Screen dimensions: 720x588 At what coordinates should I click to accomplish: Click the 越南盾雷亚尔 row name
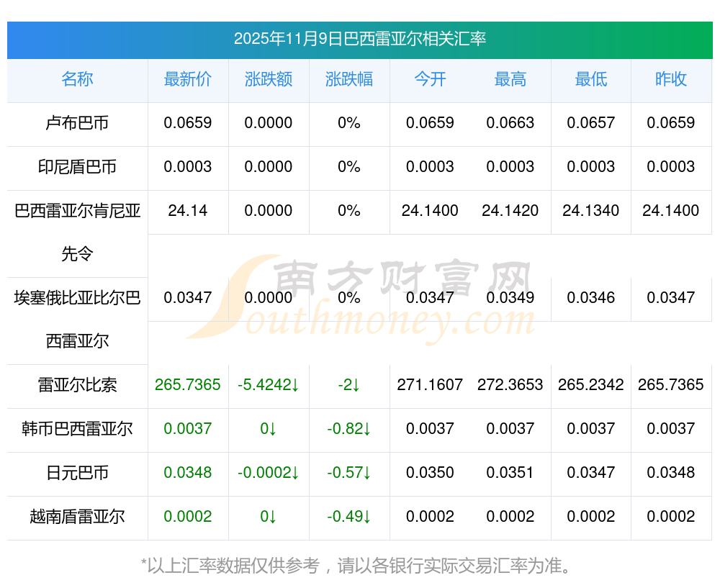(x=77, y=517)
